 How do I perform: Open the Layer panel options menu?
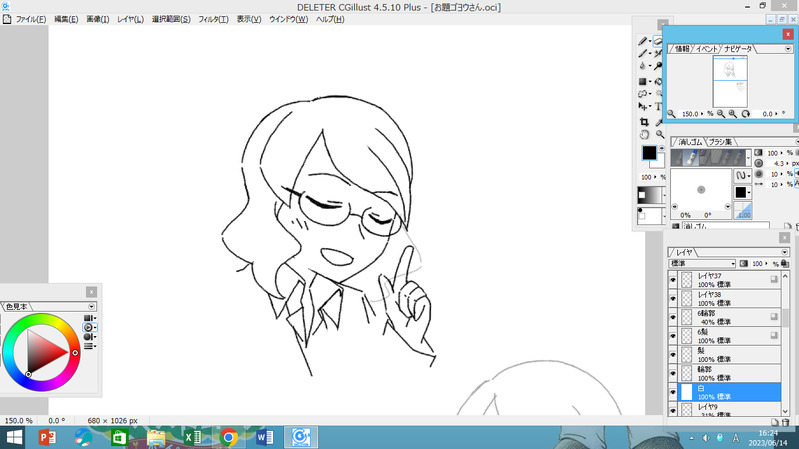click(784, 252)
